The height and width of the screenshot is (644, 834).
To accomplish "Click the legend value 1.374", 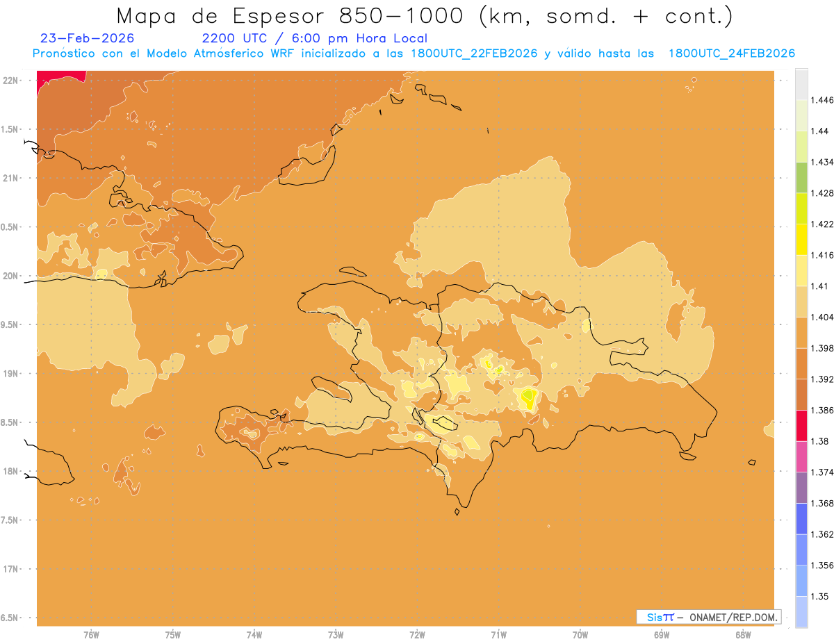I will (824, 472).
